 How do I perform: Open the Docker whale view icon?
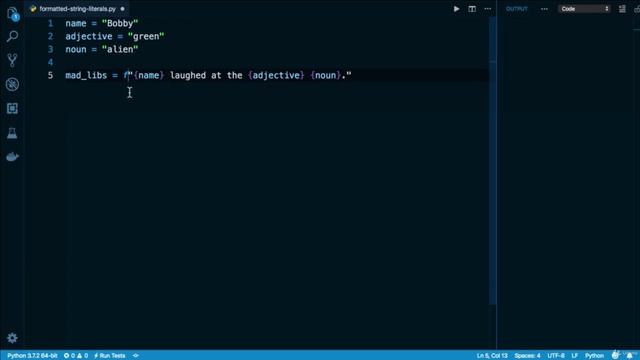point(12,157)
